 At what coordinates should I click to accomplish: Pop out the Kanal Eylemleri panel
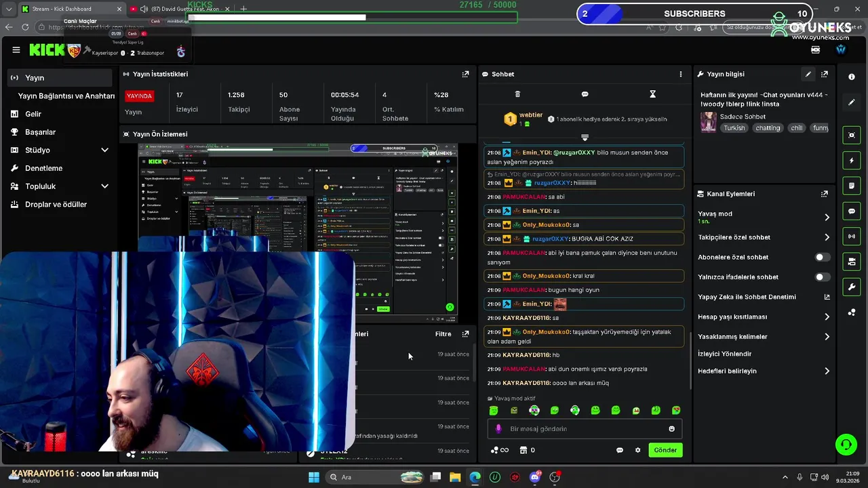coord(825,194)
